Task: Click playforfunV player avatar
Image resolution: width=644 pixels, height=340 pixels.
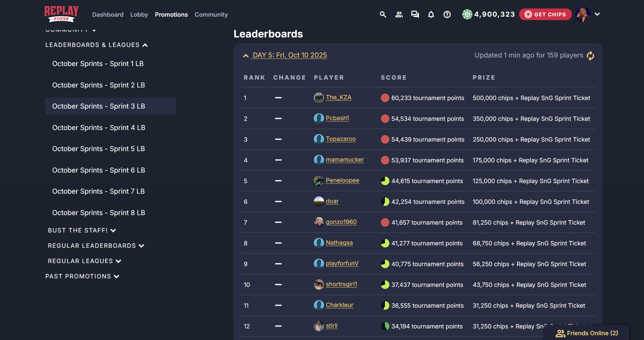Action: click(x=319, y=264)
